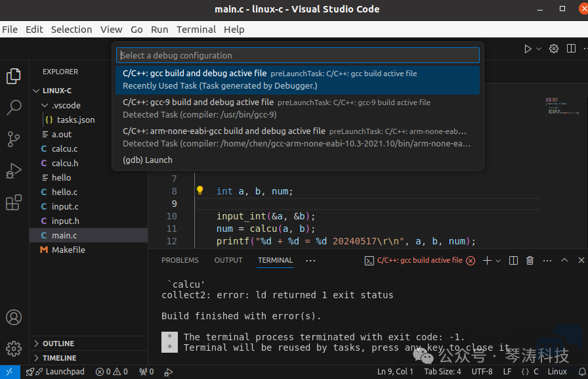The height and width of the screenshot is (379, 588).
Task: Change LF end of line sequence
Action: click(507, 372)
